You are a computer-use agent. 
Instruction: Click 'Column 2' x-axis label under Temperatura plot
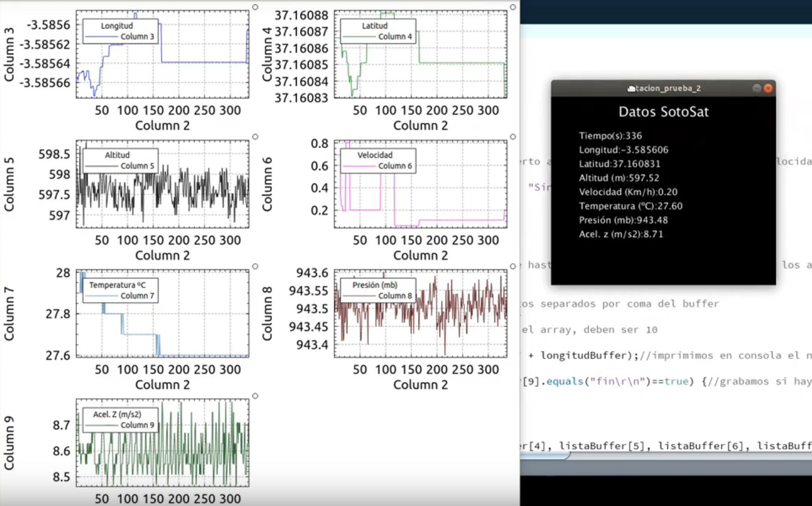pyautogui.click(x=163, y=384)
